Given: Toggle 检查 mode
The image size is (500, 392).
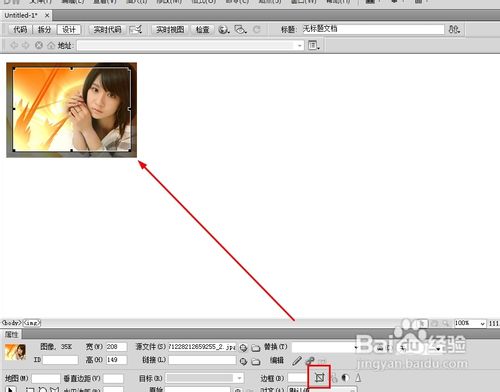Looking at the screenshot, I should pyautogui.click(x=202, y=30).
